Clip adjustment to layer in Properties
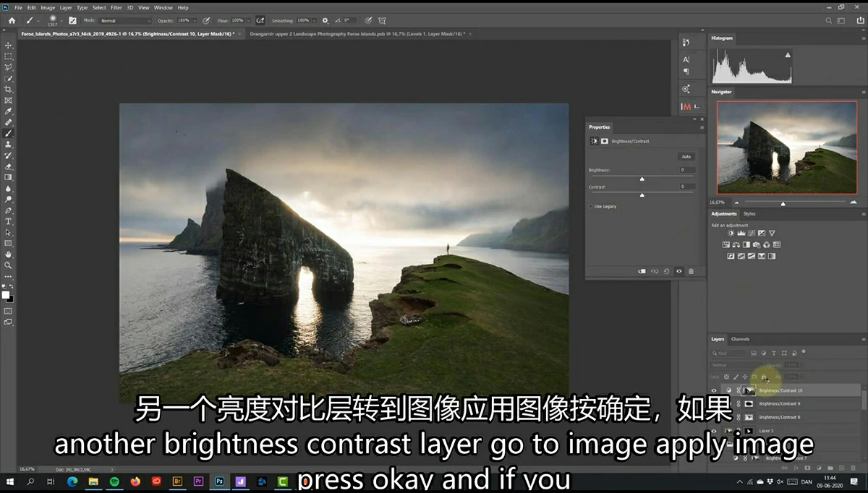The height and width of the screenshot is (493, 868). [642, 271]
